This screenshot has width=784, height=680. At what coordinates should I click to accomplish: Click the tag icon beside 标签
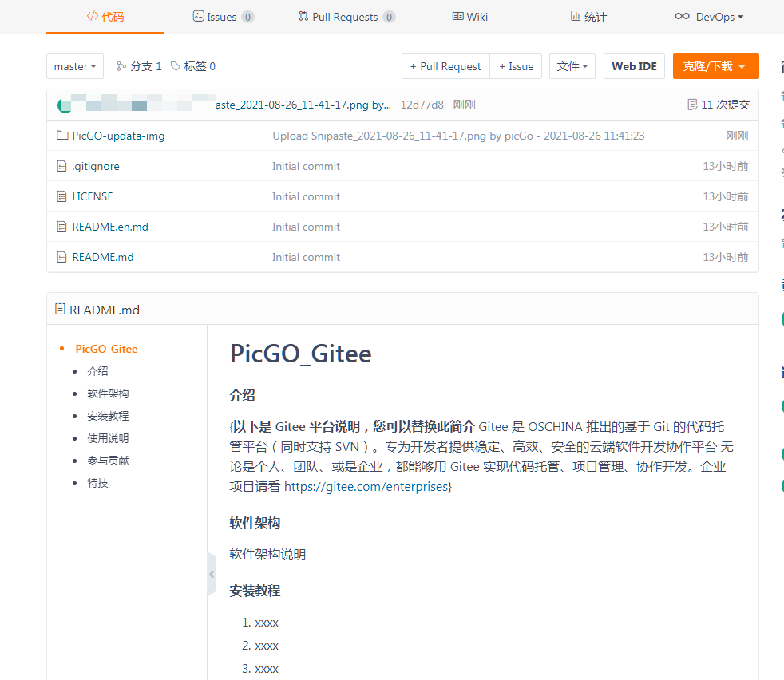(176, 66)
